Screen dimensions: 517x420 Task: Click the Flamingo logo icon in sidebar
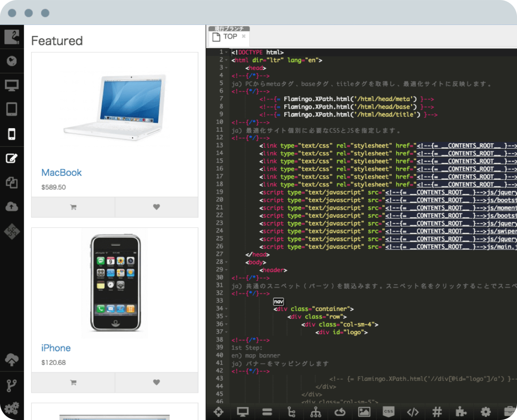tap(11, 37)
